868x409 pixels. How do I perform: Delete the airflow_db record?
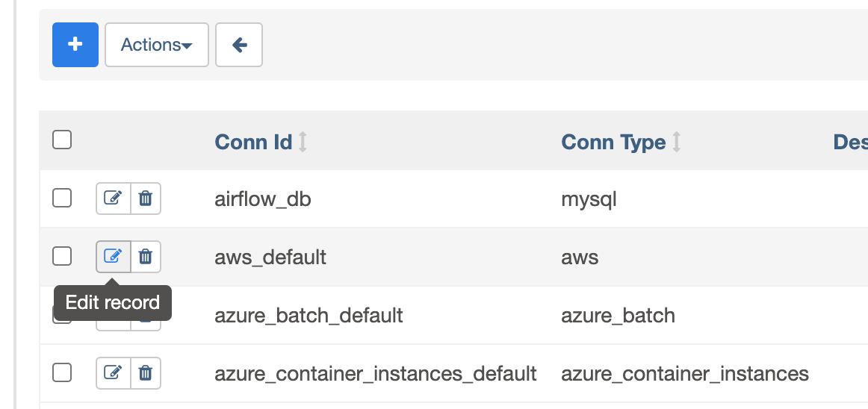tap(146, 199)
